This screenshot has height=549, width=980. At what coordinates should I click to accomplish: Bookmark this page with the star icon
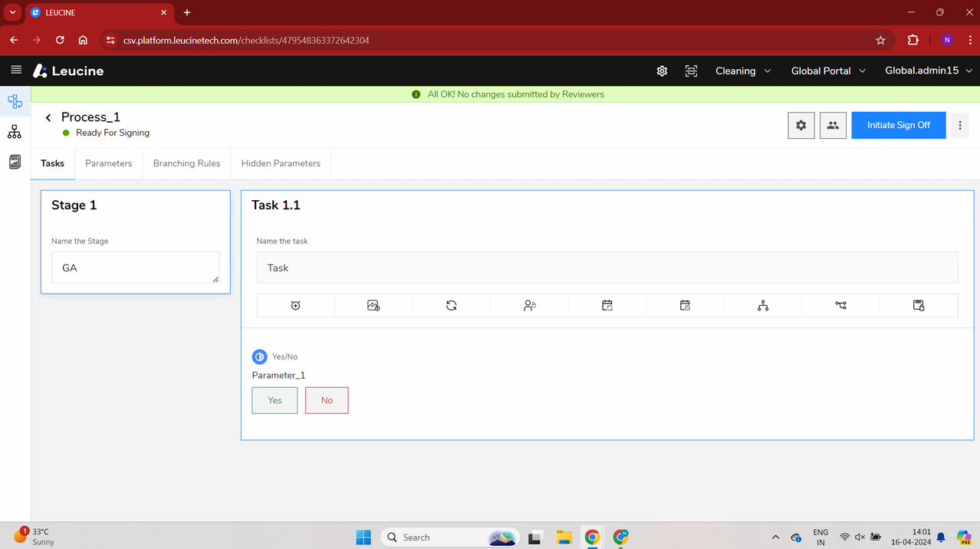(880, 40)
